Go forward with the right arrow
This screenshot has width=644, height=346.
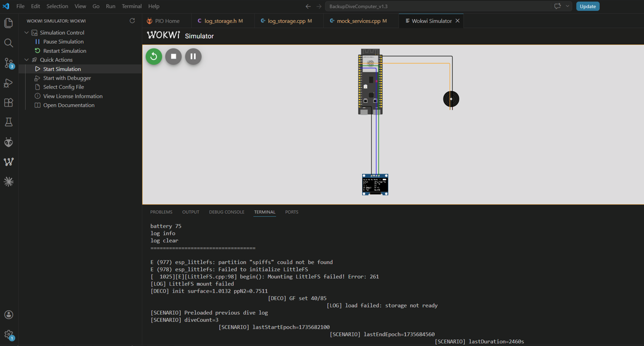pyautogui.click(x=319, y=6)
